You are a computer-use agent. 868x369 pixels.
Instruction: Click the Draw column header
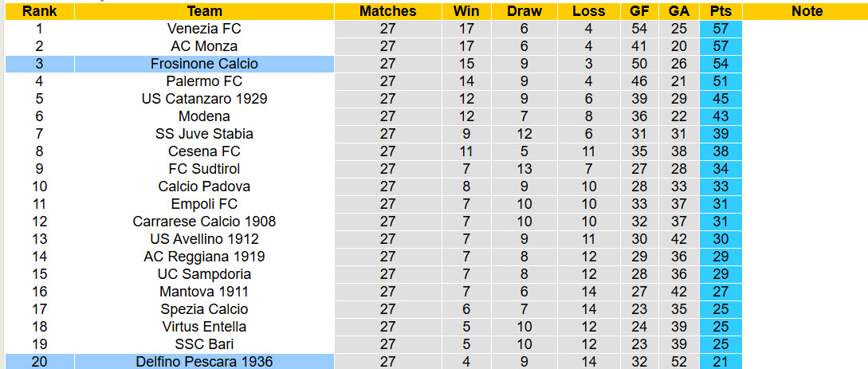[x=524, y=11]
